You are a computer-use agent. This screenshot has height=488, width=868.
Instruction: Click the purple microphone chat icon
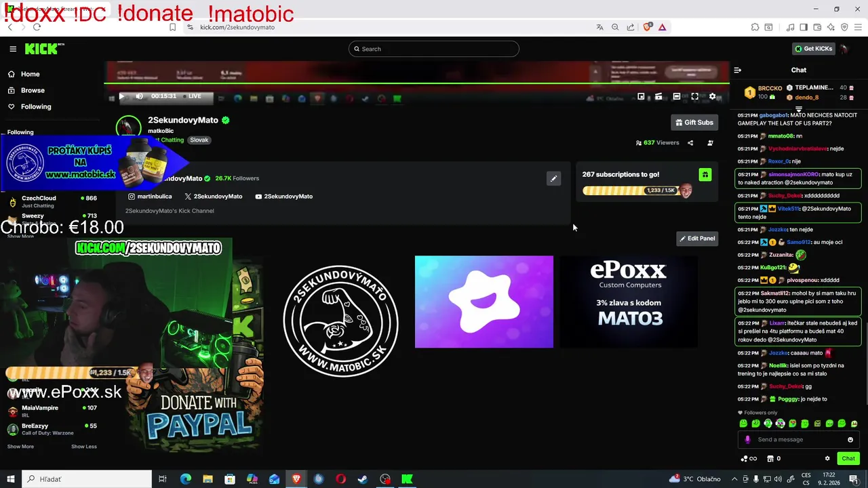click(748, 440)
